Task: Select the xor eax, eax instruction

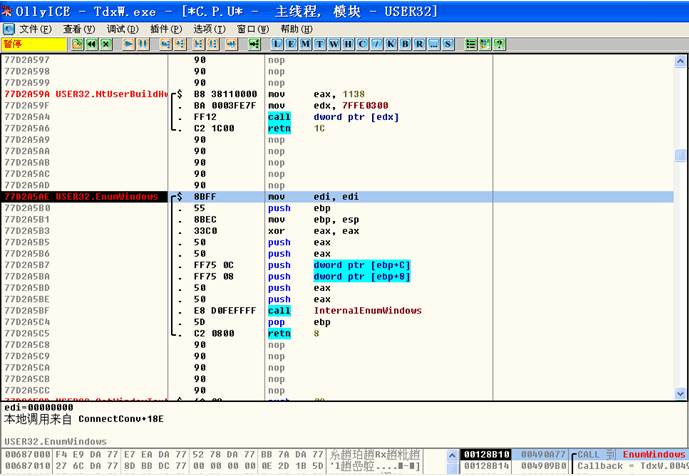Action: click(313, 231)
